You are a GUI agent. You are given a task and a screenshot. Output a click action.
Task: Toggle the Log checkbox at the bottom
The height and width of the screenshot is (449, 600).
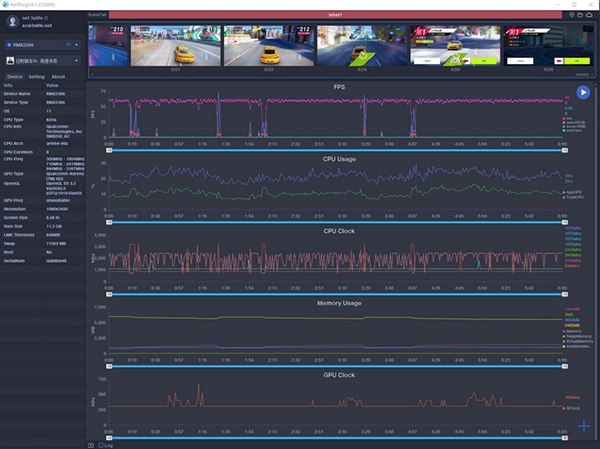[101, 444]
